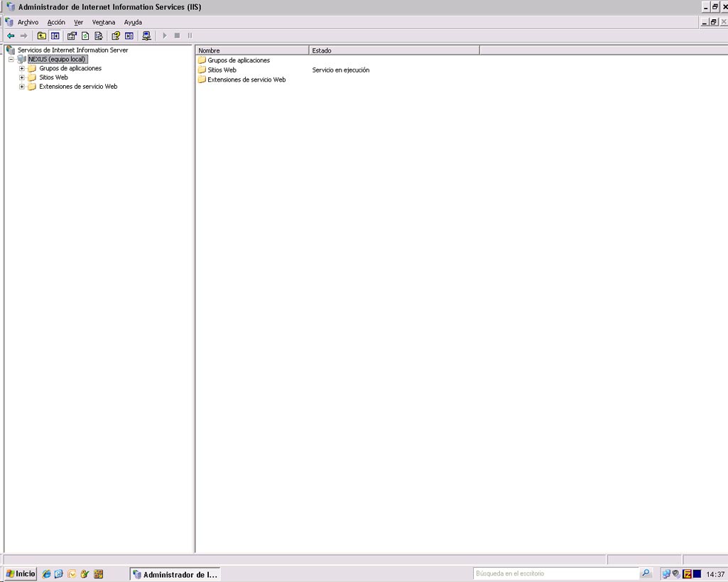The width and height of the screenshot is (728, 582).
Task: Open the Ver menu
Action: tap(78, 22)
